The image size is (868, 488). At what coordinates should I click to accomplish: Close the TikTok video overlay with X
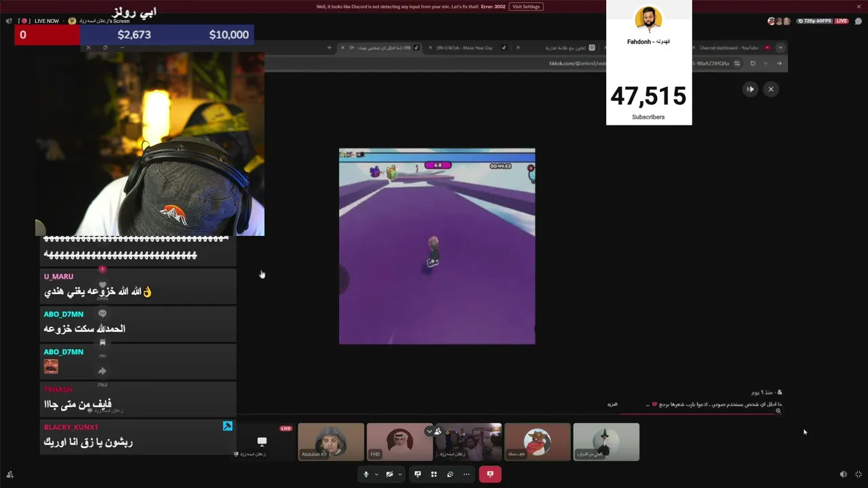click(x=770, y=89)
